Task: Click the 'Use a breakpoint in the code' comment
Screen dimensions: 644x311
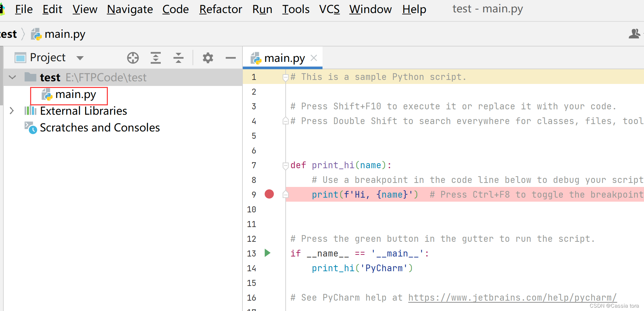Action: [x=478, y=180]
